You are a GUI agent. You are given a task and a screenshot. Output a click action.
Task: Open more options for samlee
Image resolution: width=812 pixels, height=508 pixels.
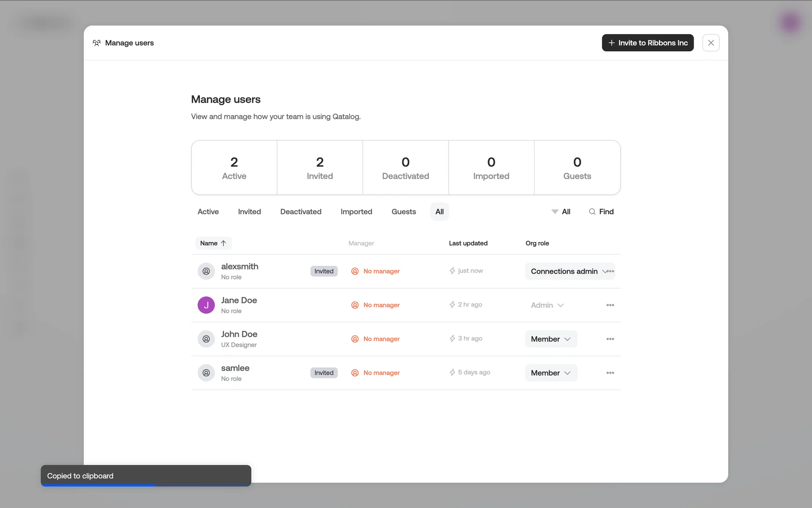tap(610, 373)
